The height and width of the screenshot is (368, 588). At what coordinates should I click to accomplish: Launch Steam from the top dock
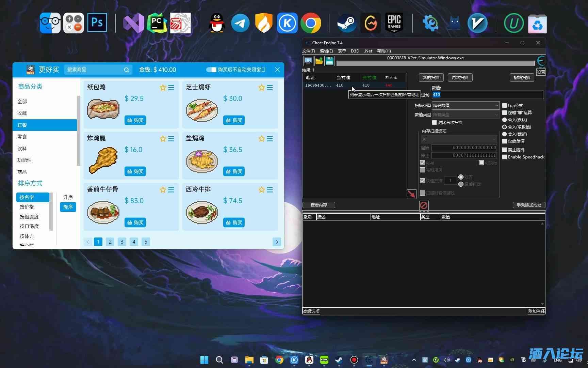pyautogui.click(x=346, y=23)
